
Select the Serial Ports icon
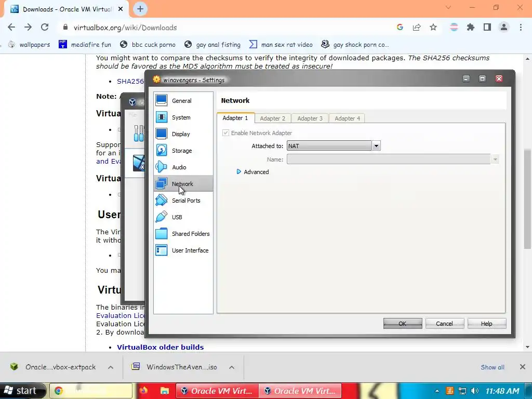pyautogui.click(x=161, y=200)
